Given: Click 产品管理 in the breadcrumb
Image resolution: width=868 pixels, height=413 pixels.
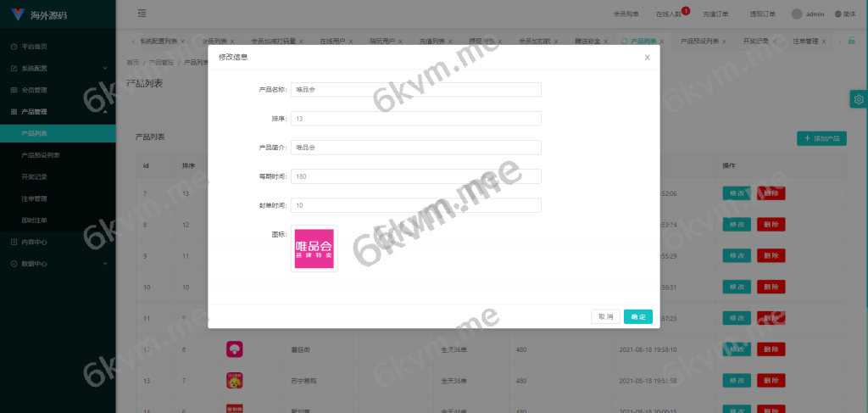Looking at the screenshot, I should tap(162, 63).
